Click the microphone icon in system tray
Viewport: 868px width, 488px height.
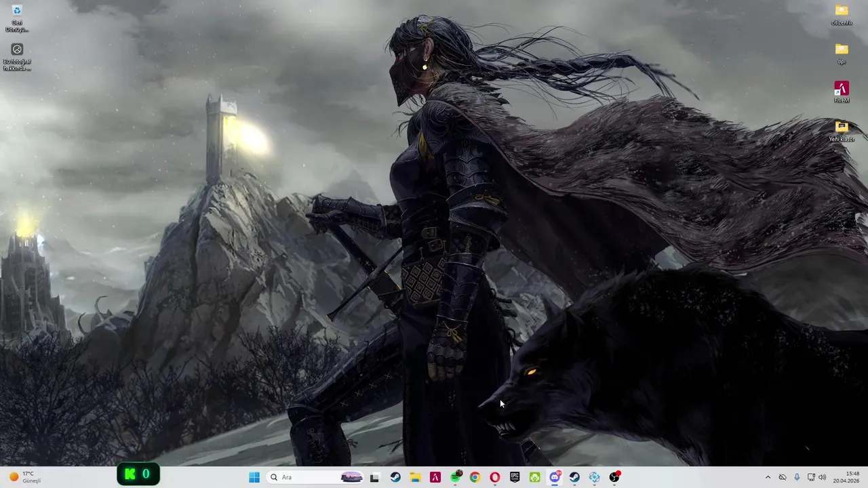(x=797, y=477)
